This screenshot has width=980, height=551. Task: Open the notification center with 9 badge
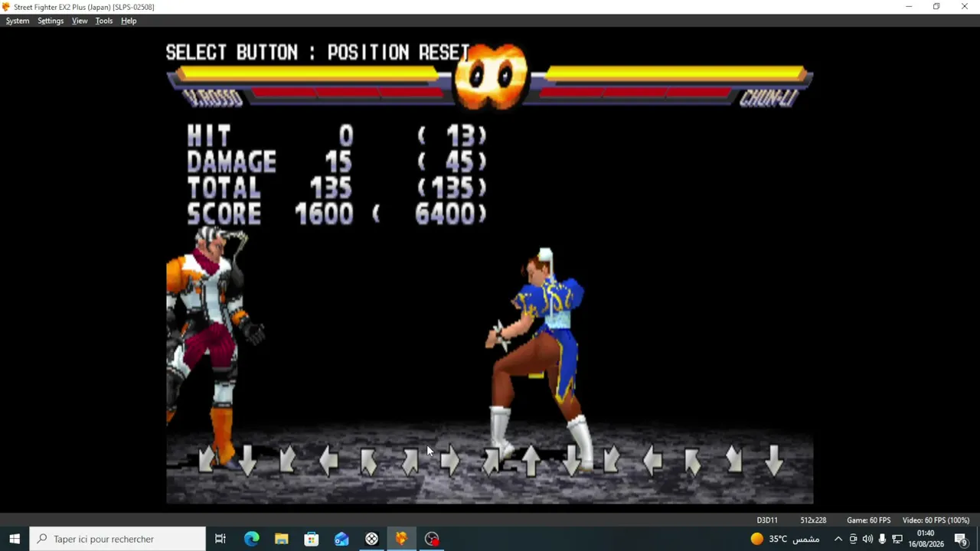[961, 539]
